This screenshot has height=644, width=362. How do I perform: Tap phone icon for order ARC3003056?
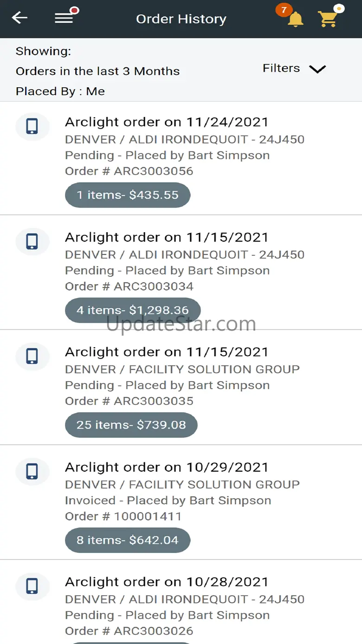coord(32,126)
